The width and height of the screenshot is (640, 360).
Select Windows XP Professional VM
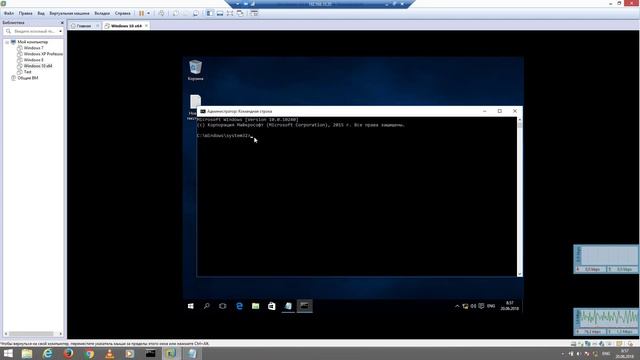pyautogui.click(x=43, y=54)
